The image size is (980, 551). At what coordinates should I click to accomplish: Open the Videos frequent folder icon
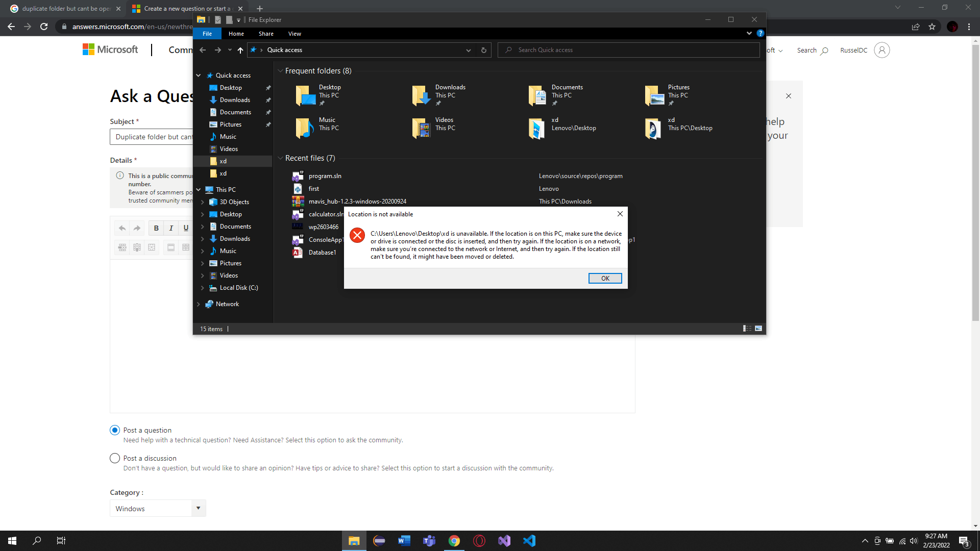tap(422, 128)
